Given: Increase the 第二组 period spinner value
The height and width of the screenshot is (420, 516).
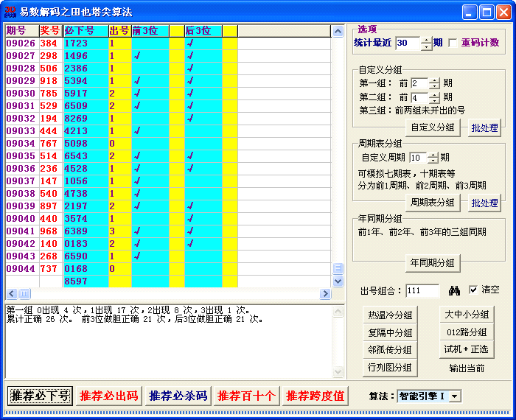Looking at the screenshot, I should click(x=434, y=94).
